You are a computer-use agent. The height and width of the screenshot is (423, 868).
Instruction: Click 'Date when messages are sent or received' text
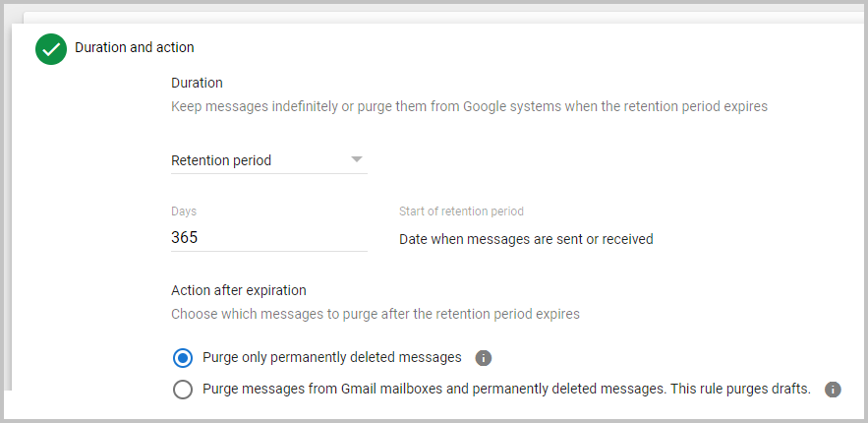[526, 238]
